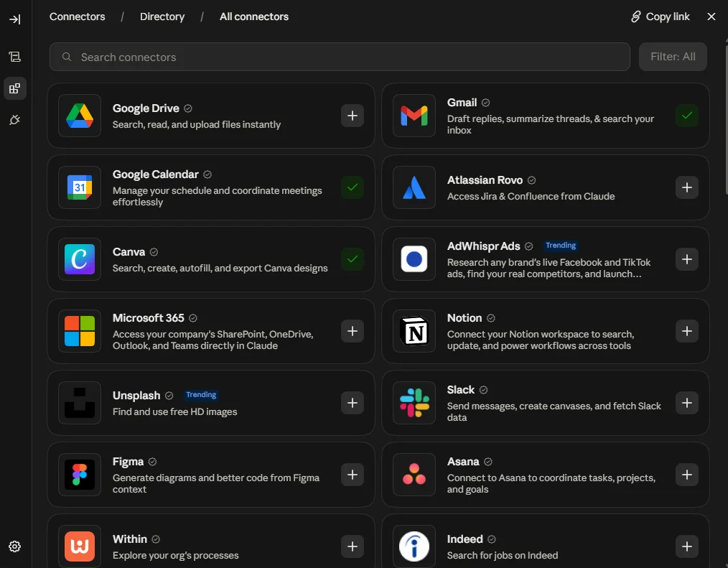Close the connectors directory dialog
This screenshot has width=728, height=568.
pos(711,17)
